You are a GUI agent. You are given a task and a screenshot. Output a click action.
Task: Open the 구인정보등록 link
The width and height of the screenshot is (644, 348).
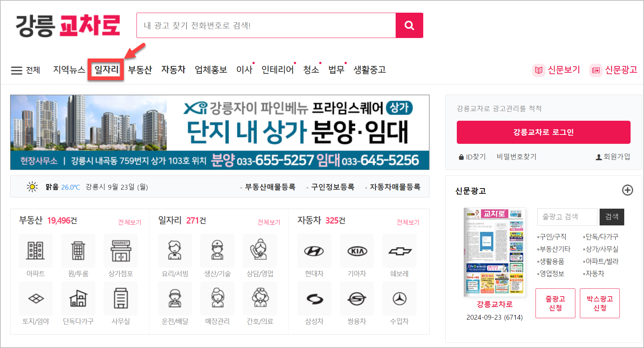(333, 187)
